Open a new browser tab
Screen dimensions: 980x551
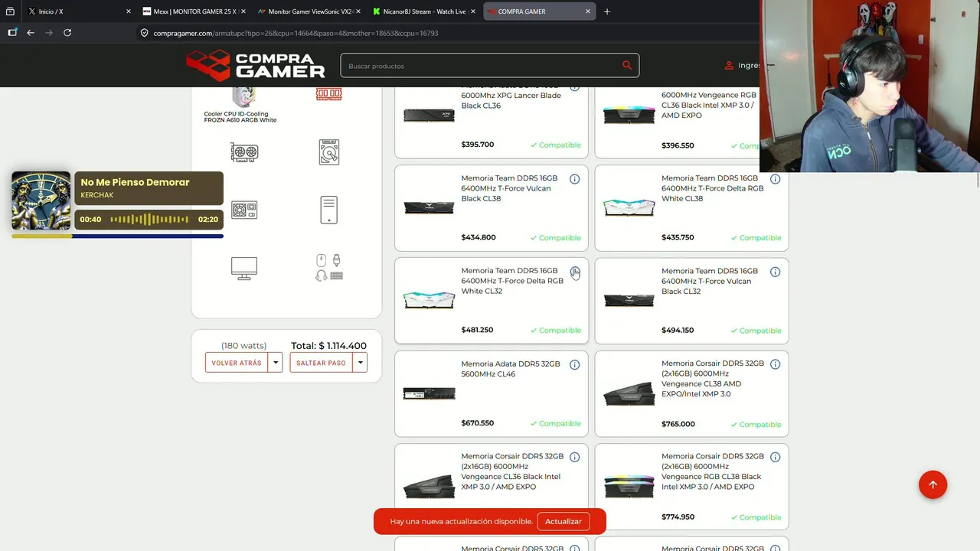pos(607,11)
